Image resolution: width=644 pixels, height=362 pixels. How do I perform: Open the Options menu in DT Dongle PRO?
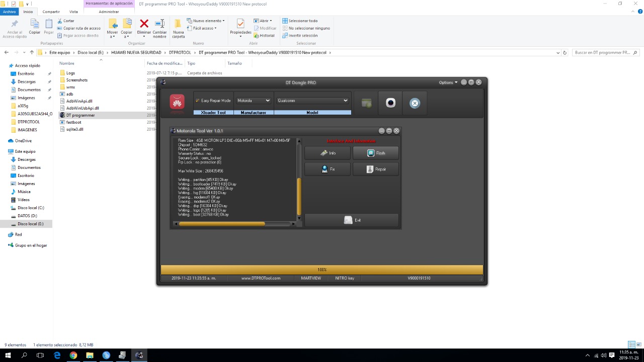(448, 82)
